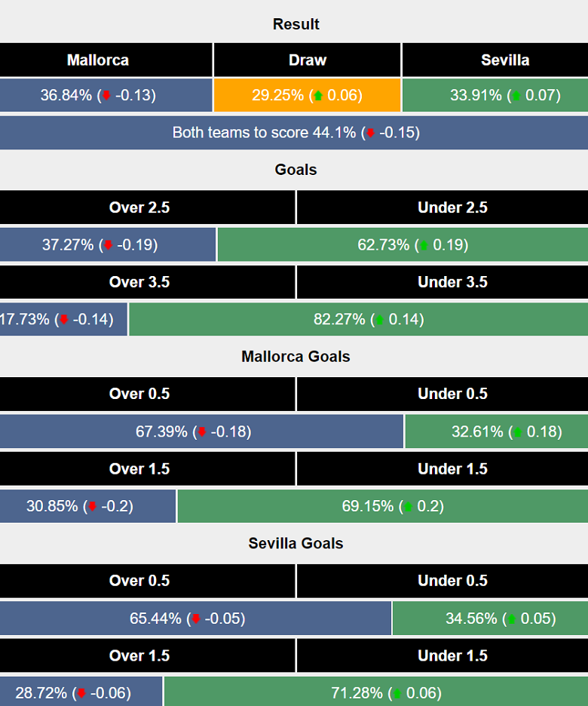
Task: Click green arrow next to 69.15% value
Action: click(408, 507)
